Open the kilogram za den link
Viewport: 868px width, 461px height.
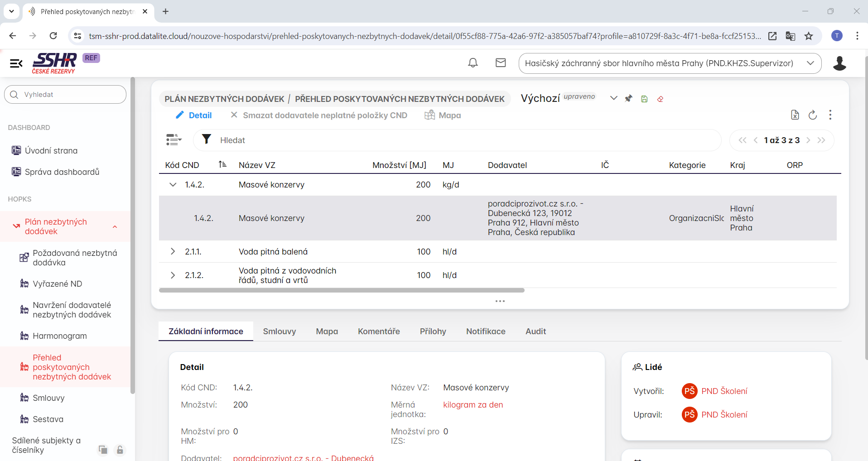473,405
